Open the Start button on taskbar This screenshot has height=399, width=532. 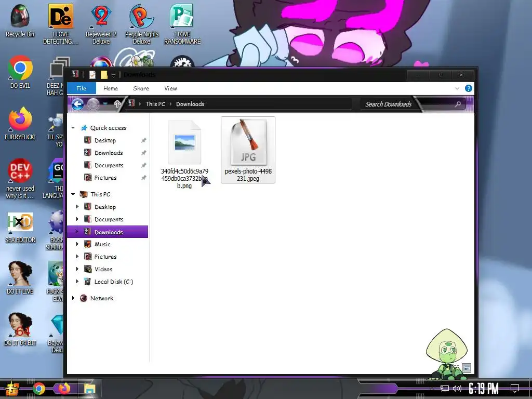click(x=12, y=389)
